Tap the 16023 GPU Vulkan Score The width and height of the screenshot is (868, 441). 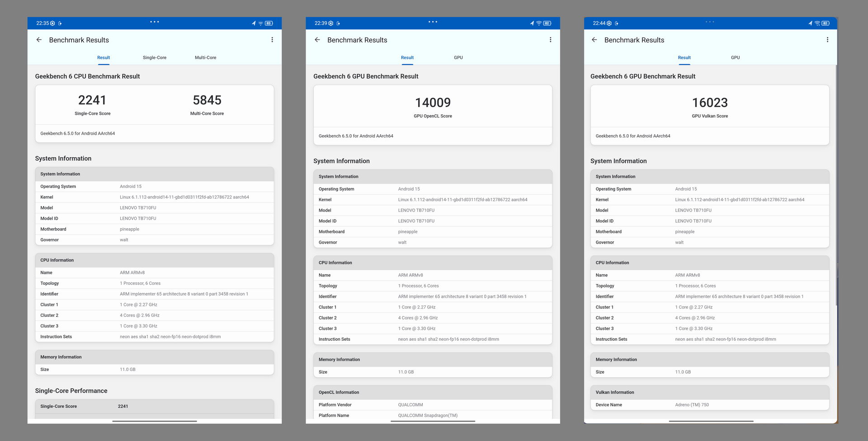click(710, 103)
